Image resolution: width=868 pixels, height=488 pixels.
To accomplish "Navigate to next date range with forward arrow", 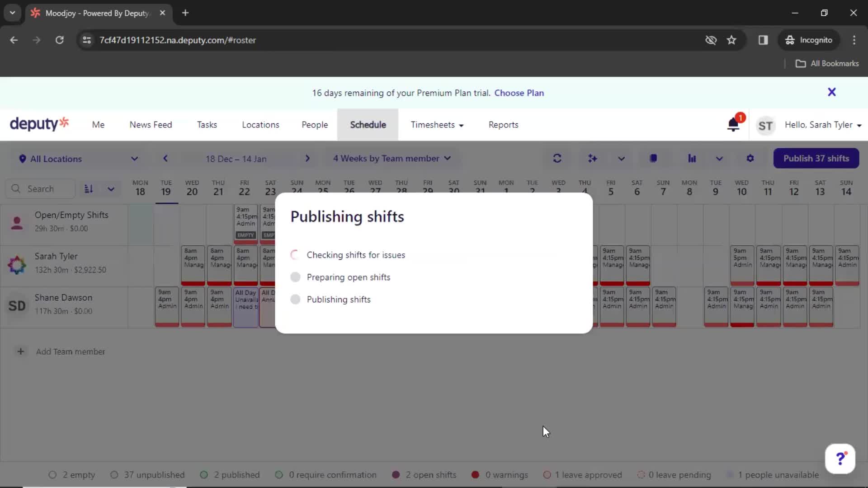I will 307,159.
